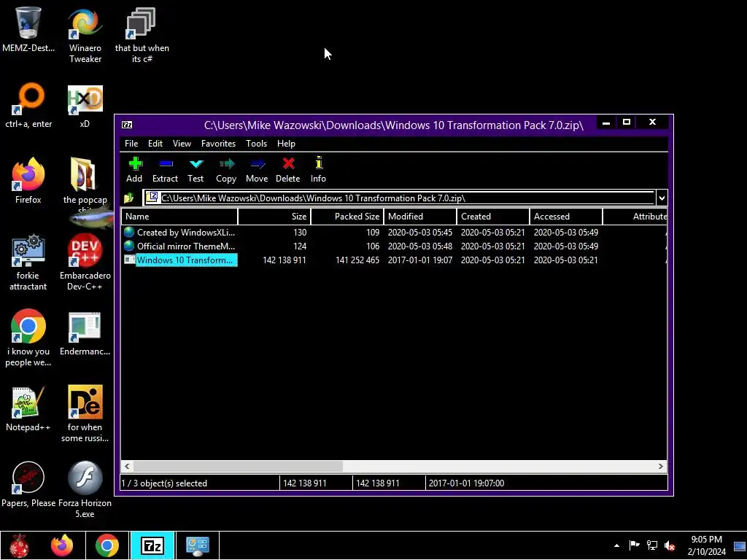
Task: Open the View menu
Action: pos(182,144)
